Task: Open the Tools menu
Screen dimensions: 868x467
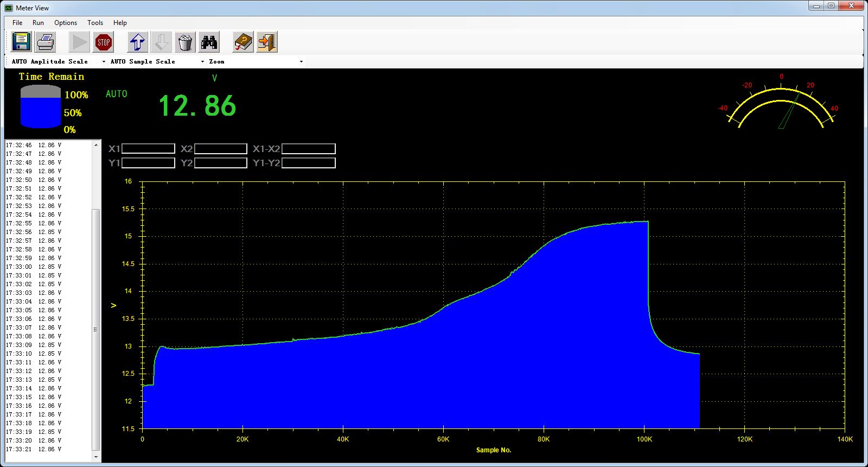Action: 95,23
